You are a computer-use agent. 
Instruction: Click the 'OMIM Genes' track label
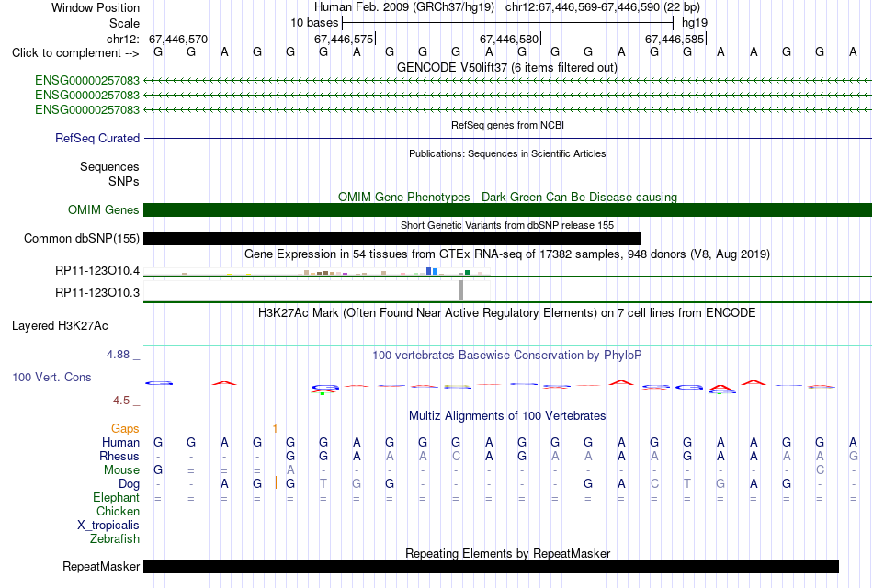(x=104, y=209)
